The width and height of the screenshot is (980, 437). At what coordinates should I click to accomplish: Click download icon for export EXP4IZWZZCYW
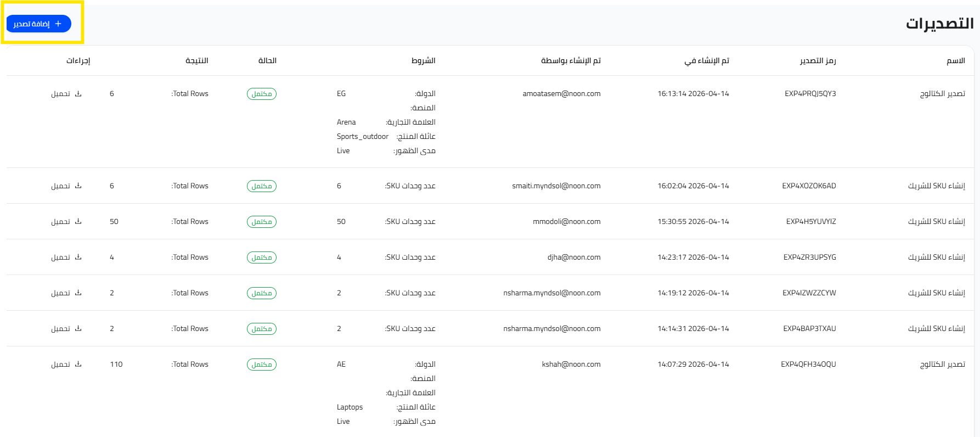click(x=78, y=293)
